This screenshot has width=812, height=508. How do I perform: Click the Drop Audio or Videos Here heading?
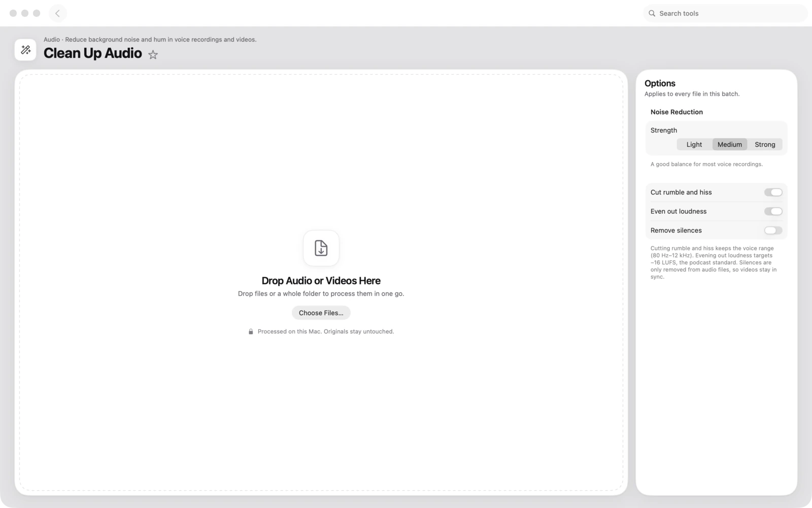tap(321, 280)
